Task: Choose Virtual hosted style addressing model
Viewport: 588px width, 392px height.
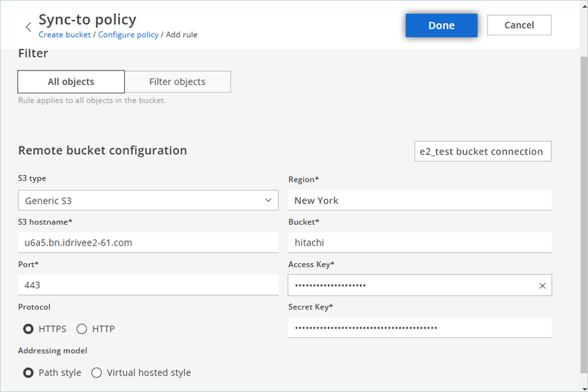Action: (x=97, y=373)
